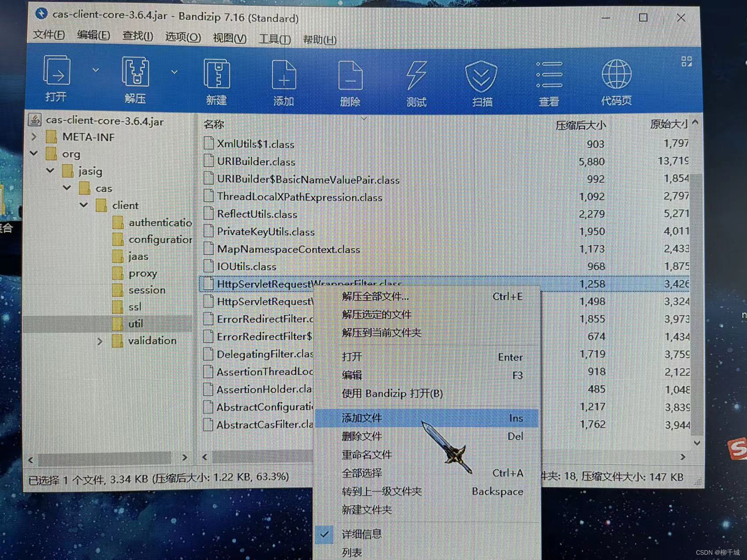The width and height of the screenshot is (747, 560).
Task: Open the dropdown arrow next to 打开
Action: [96, 70]
